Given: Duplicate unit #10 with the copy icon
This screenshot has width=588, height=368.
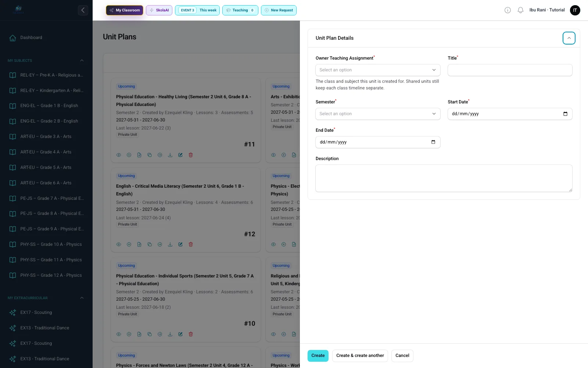Looking at the screenshot, I should pos(150,334).
